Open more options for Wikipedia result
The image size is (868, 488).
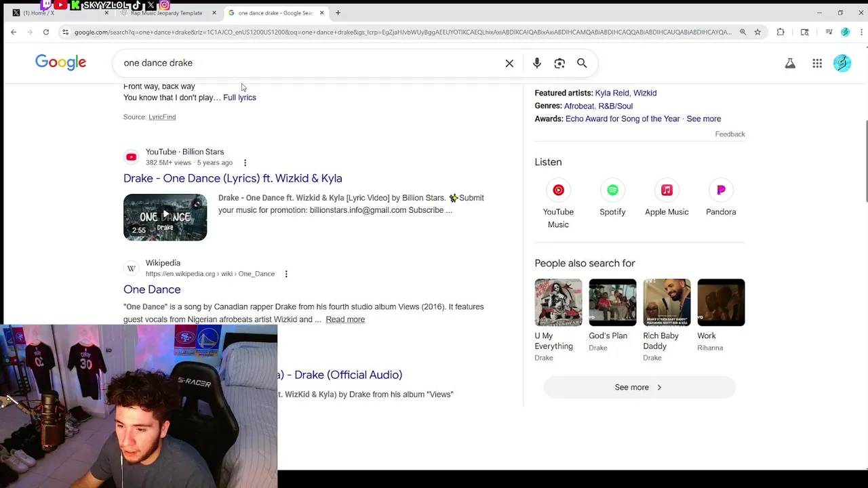[x=286, y=274]
